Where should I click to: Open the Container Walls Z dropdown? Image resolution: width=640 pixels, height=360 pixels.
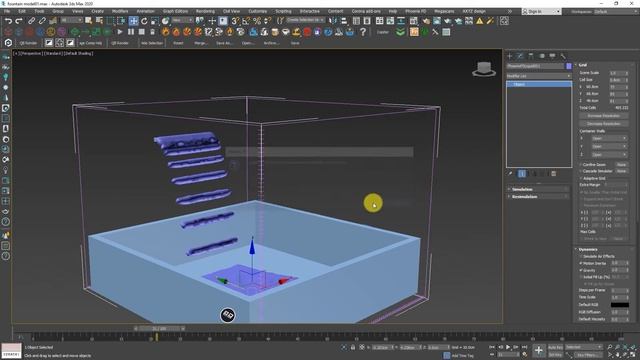point(609,154)
